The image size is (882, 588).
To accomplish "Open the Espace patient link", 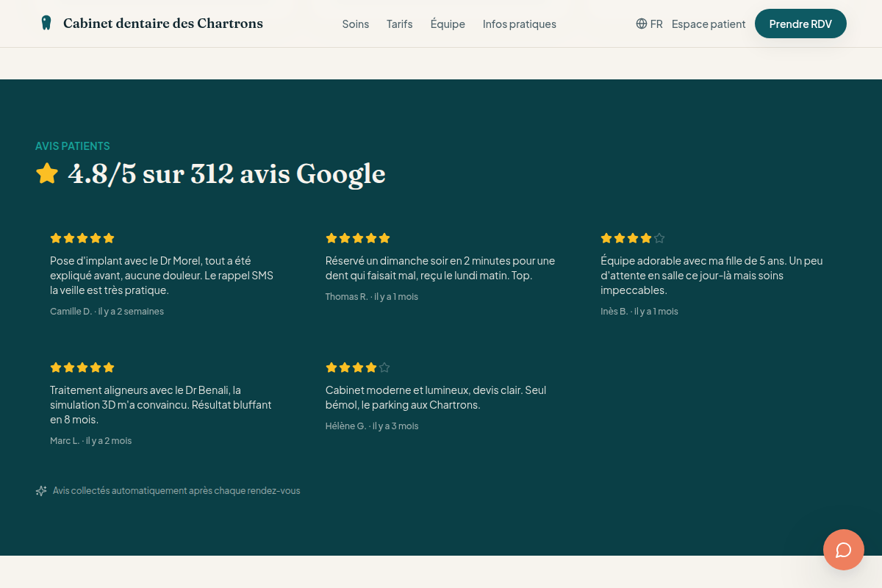I will pyautogui.click(x=709, y=24).
